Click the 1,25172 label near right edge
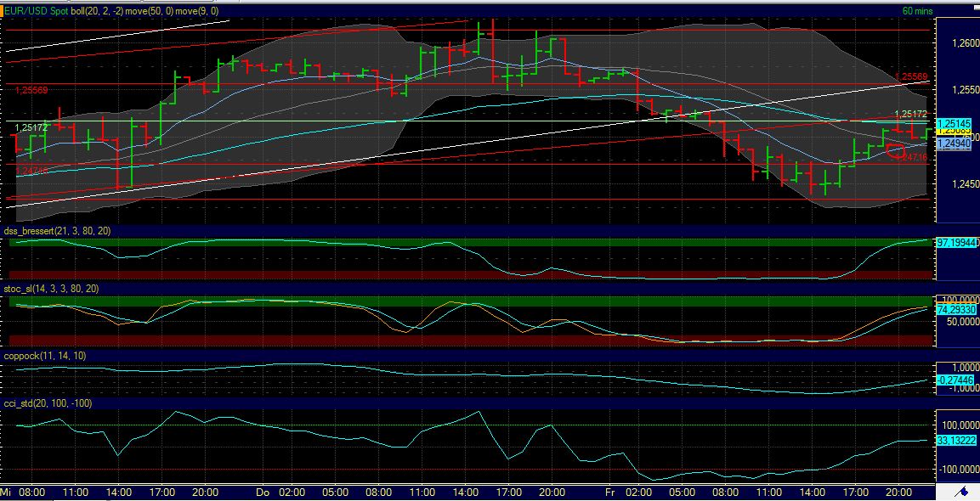980x501 pixels. point(911,115)
